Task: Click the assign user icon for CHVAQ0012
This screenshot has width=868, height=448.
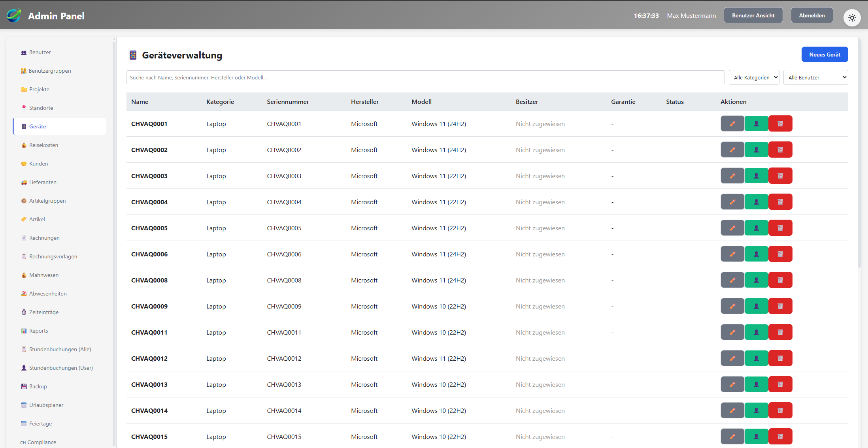Action: pos(756,358)
